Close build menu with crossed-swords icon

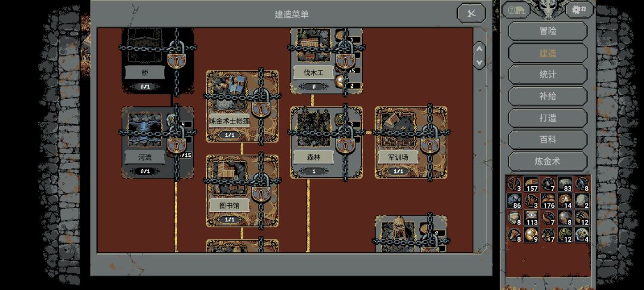pyautogui.click(x=472, y=13)
